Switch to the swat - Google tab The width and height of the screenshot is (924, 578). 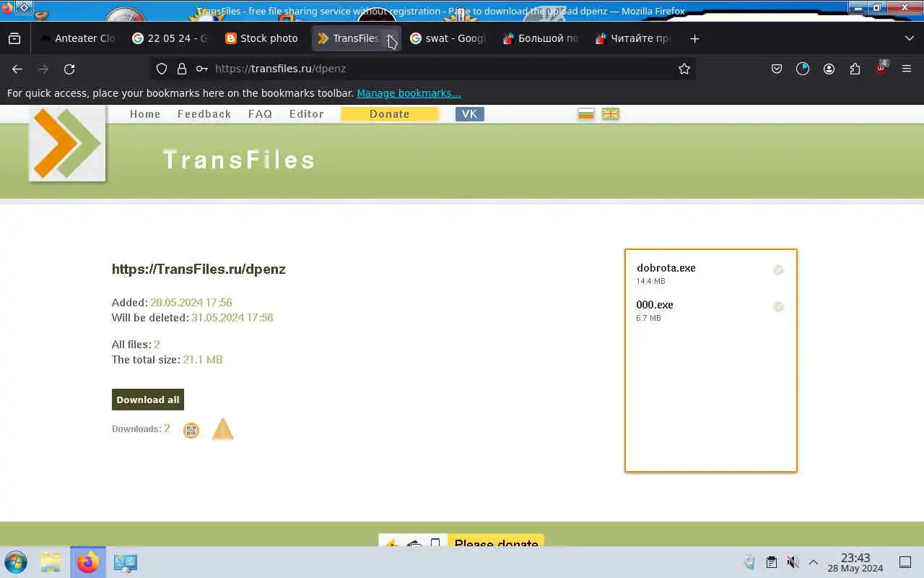tap(448, 38)
